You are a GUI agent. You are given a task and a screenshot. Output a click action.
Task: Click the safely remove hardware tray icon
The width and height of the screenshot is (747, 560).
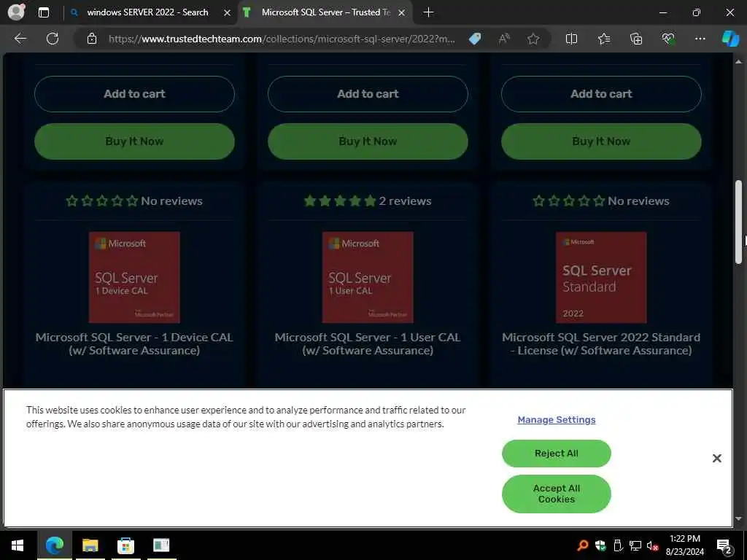(x=618, y=545)
